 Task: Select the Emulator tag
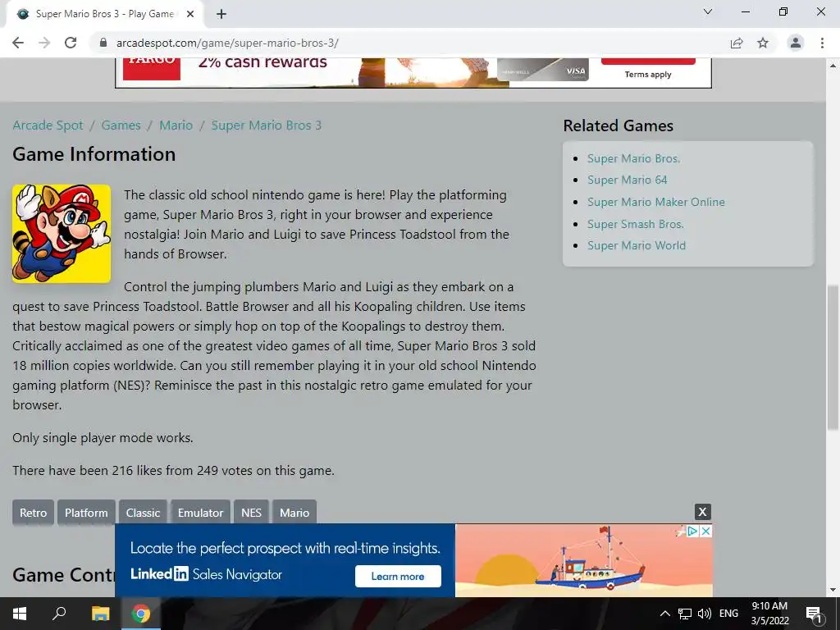click(200, 513)
